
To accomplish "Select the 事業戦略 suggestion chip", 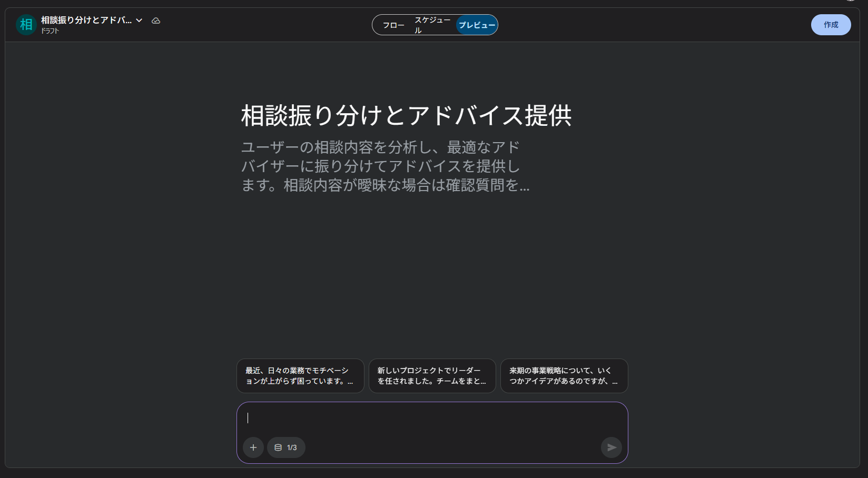I will [564, 375].
